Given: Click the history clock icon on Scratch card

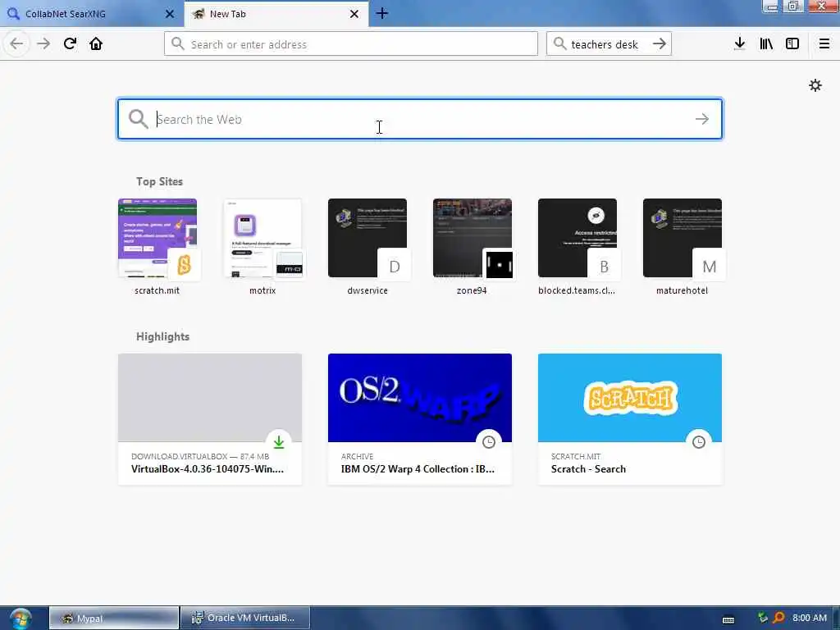Looking at the screenshot, I should pyautogui.click(x=699, y=442).
